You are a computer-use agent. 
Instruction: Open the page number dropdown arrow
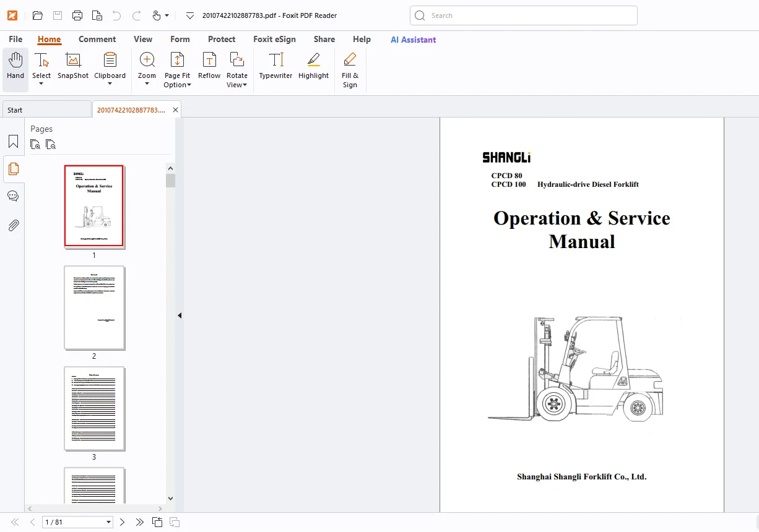tap(109, 522)
